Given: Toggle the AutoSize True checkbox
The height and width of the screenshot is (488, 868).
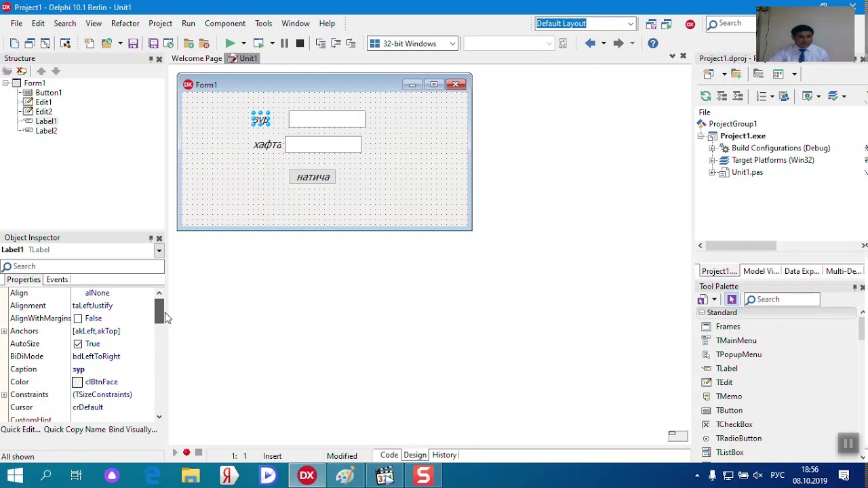Looking at the screenshot, I should tap(78, 344).
